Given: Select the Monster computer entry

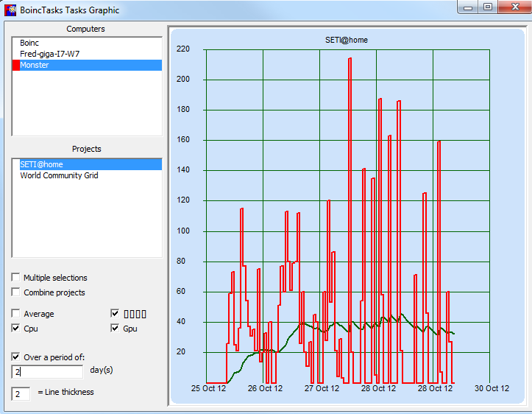Looking at the screenshot, I should pyautogui.click(x=91, y=65).
